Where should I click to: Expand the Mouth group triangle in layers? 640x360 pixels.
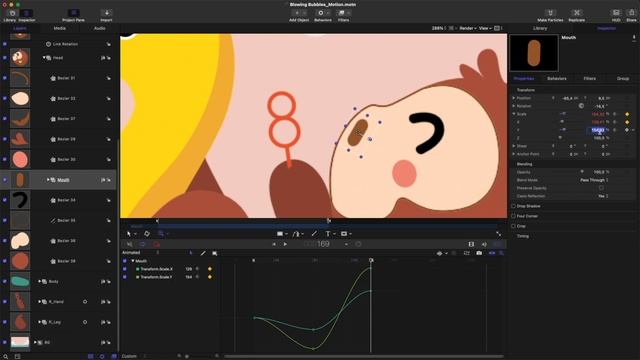[x=48, y=180]
